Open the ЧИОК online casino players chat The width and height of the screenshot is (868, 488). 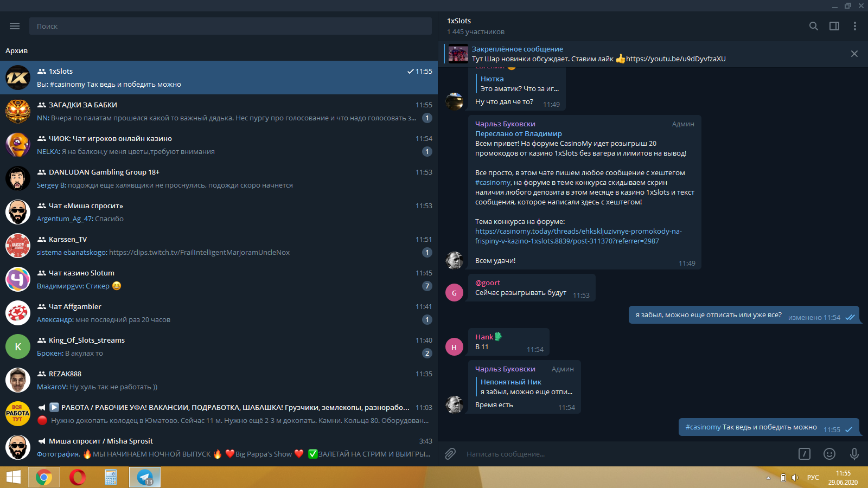219,145
